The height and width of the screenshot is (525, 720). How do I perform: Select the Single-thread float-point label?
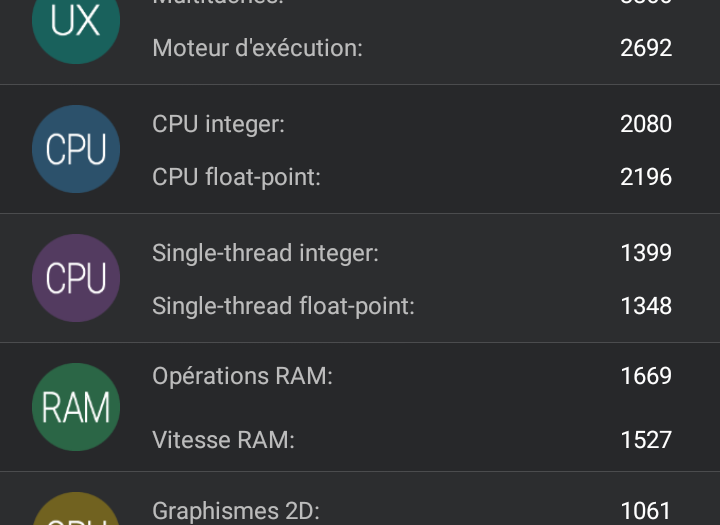pos(283,306)
